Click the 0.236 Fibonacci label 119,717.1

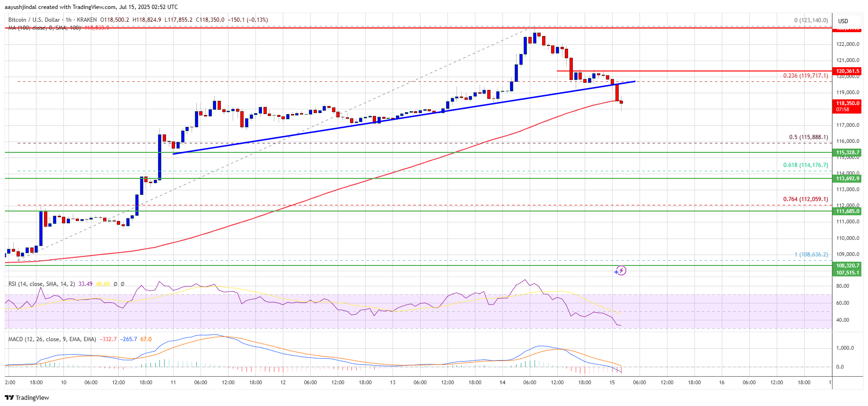point(806,76)
